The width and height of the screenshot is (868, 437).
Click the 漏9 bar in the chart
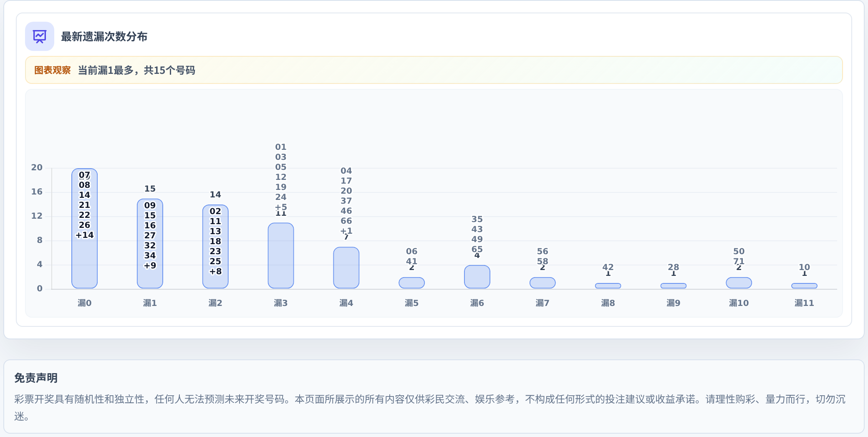click(x=674, y=286)
